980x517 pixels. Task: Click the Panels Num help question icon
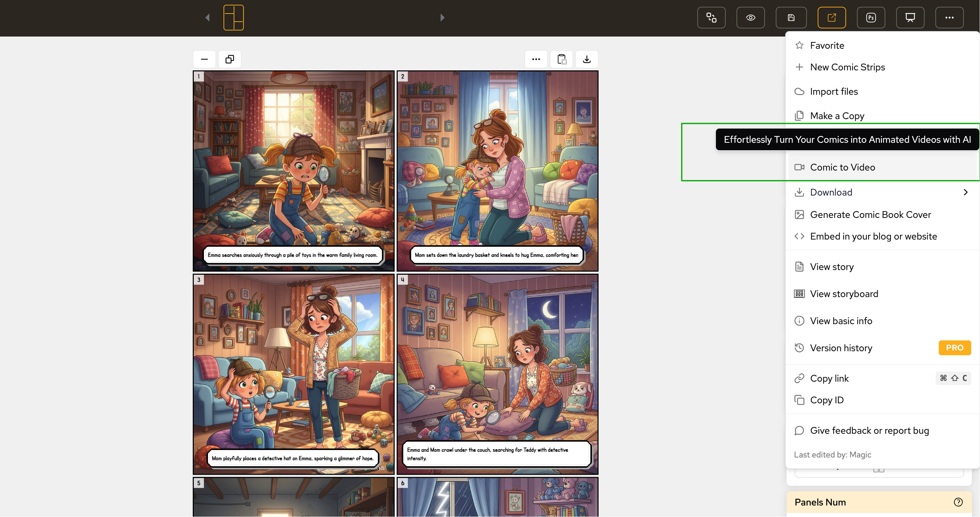coord(958,502)
